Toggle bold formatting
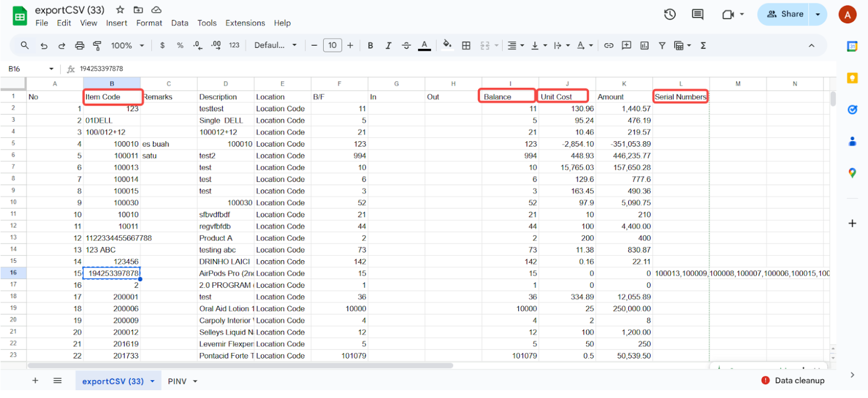The image size is (868, 398). (x=370, y=46)
